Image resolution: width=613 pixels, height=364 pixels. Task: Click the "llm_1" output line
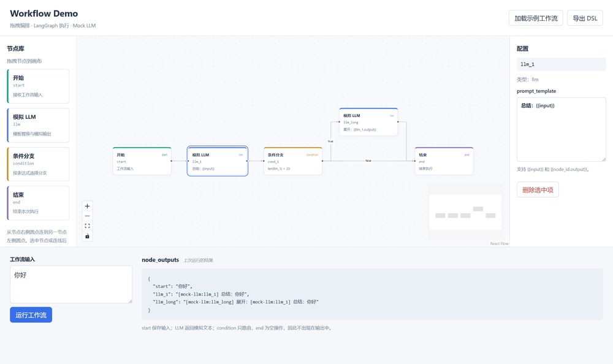(x=201, y=294)
